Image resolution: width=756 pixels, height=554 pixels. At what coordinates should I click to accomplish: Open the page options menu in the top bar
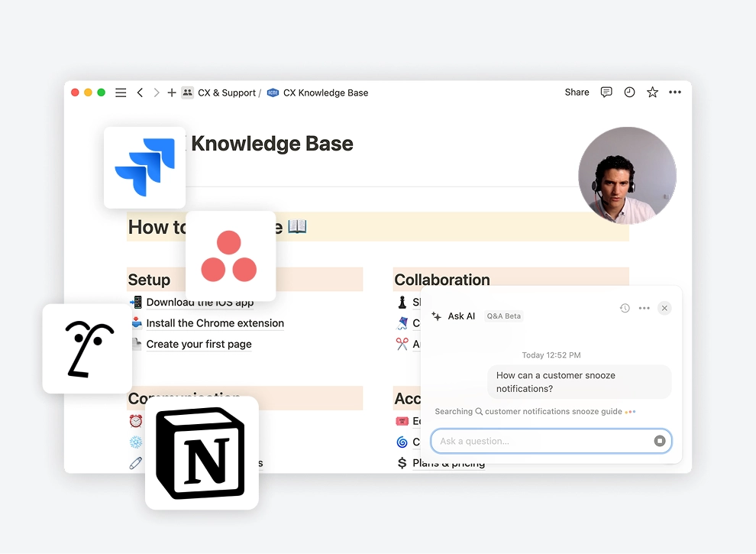pos(675,92)
